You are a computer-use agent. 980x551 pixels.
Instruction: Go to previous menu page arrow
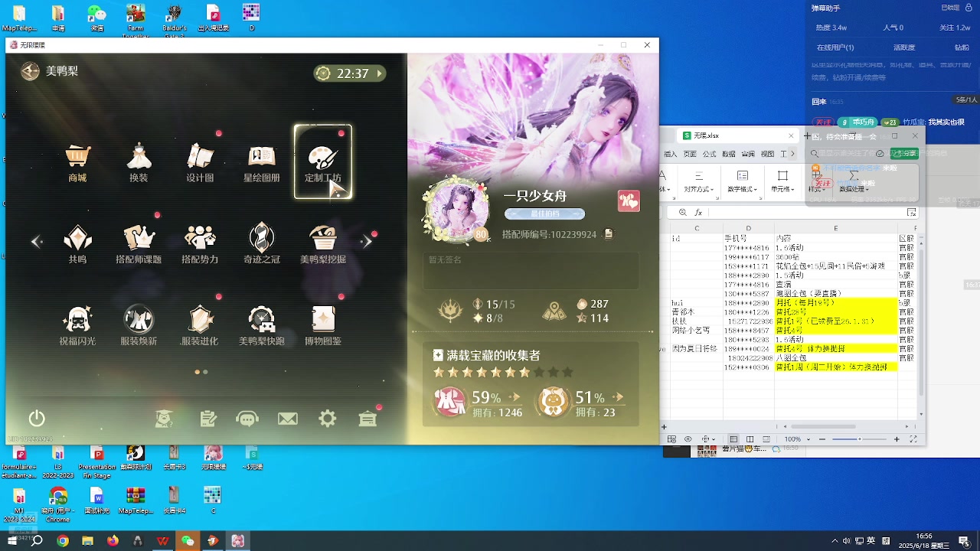[36, 242]
